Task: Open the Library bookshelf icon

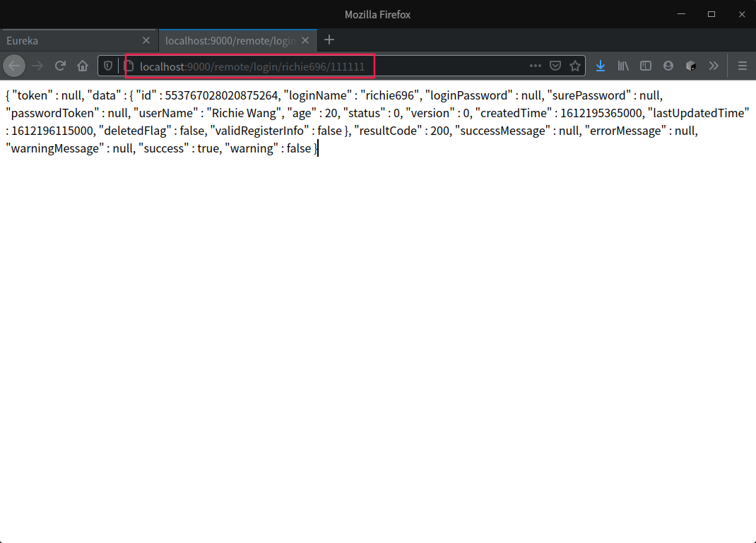Action: click(x=623, y=66)
